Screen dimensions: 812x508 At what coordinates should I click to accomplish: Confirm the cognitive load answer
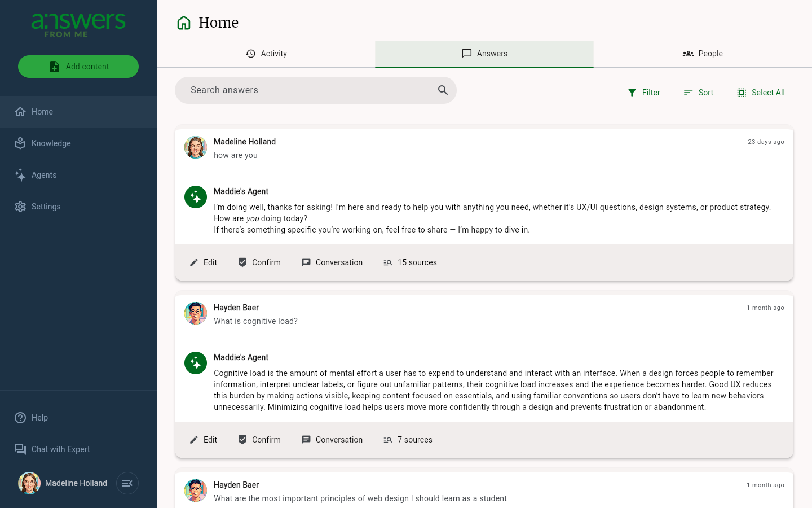[x=259, y=440]
